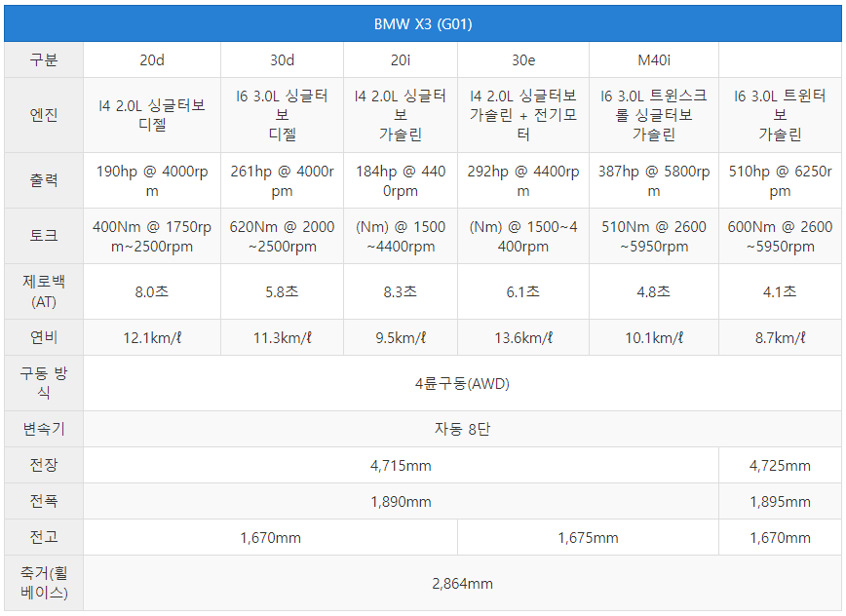Click the 8.7km/ℓ fuel economy cell

point(780,337)
